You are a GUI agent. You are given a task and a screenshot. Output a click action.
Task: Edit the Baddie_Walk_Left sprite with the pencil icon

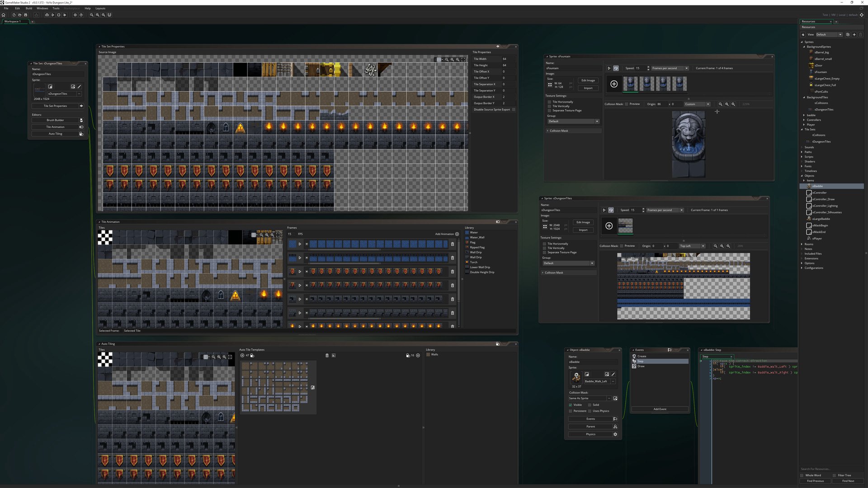coord(613,374)
